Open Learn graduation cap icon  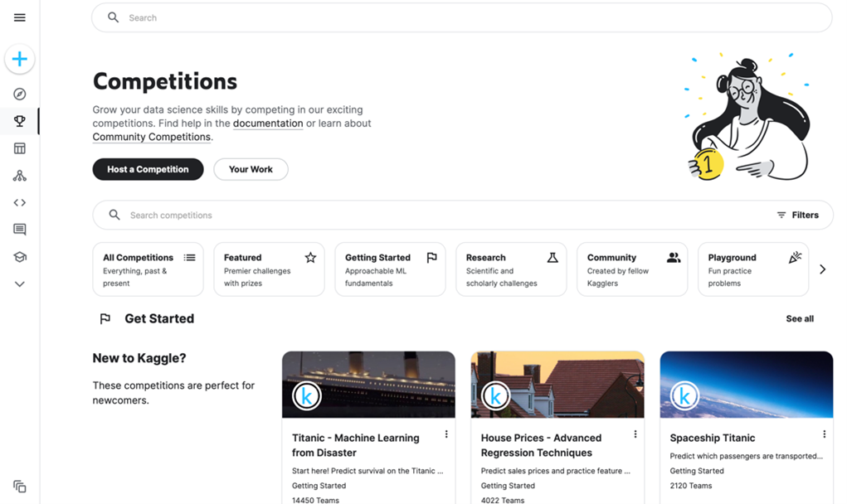pos(20,257)
